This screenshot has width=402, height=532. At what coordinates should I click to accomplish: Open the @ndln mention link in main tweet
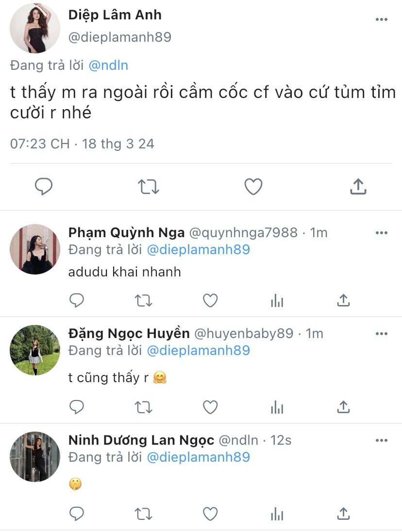click(108, 65)
